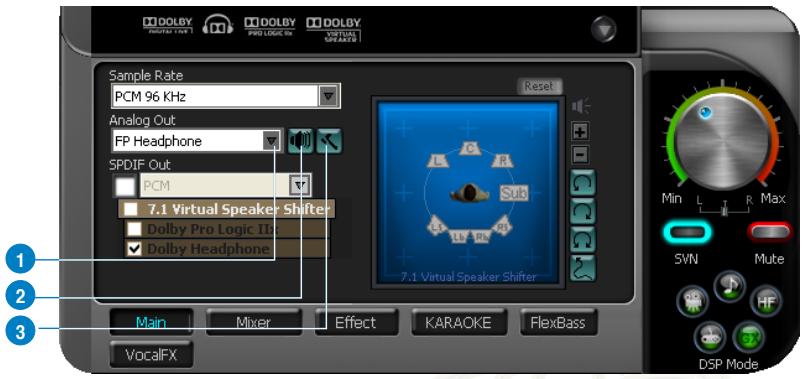Open the Sample Rate dropdown
The height and width of the screenshot is (379, 804).
pos(328,96)
